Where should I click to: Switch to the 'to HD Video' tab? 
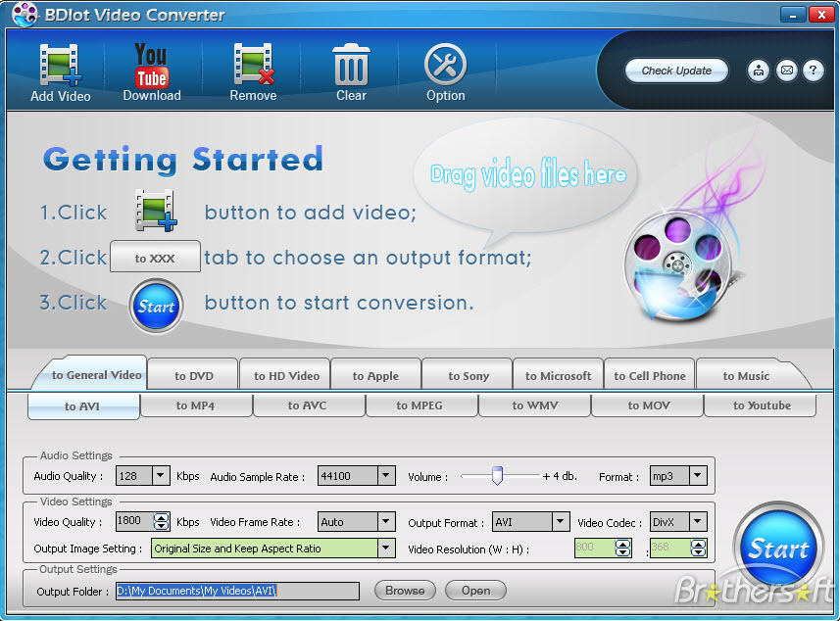pos(286,376)
